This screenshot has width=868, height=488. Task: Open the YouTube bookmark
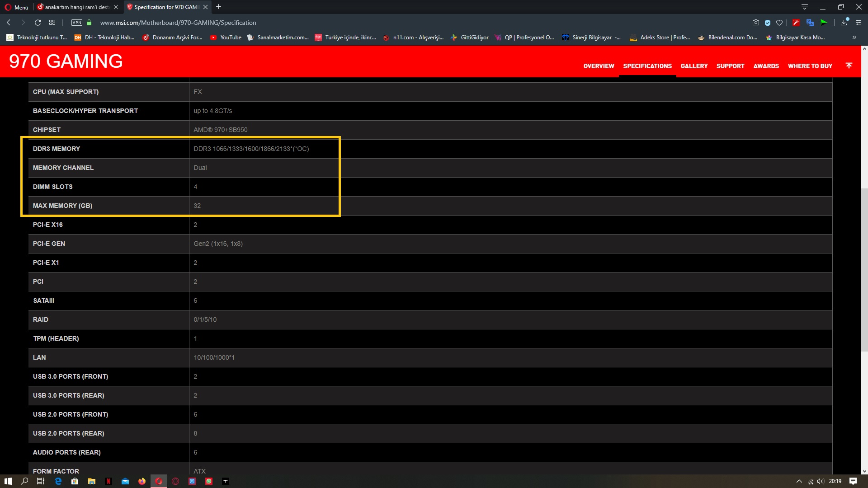coord(226,38)
